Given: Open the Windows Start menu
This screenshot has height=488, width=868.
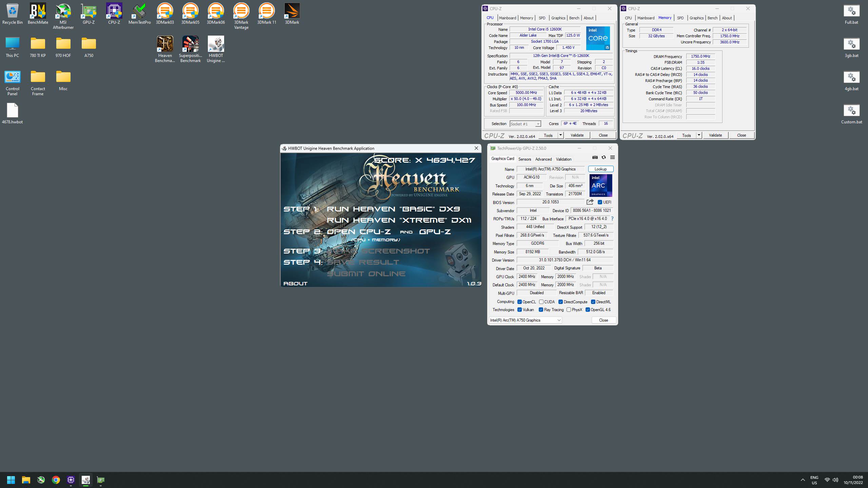Looking at the screenshot, I should click(11, 480).
